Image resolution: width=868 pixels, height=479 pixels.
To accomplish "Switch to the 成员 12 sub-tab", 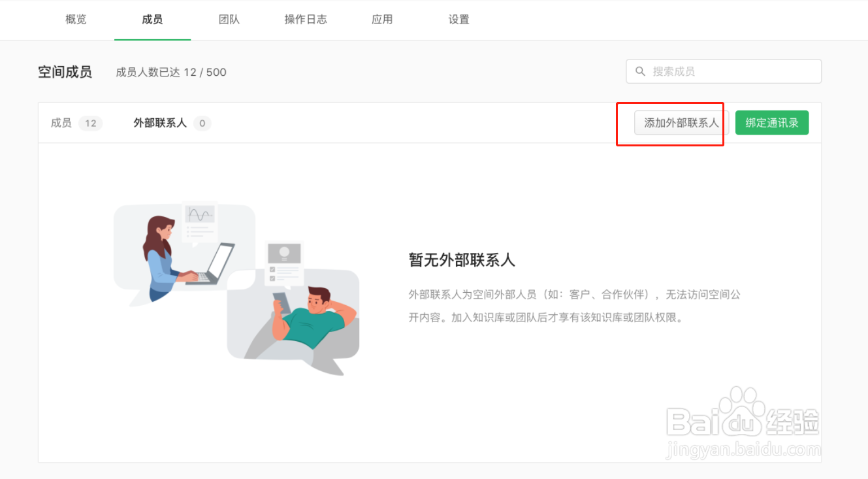I will pos(76,123).
